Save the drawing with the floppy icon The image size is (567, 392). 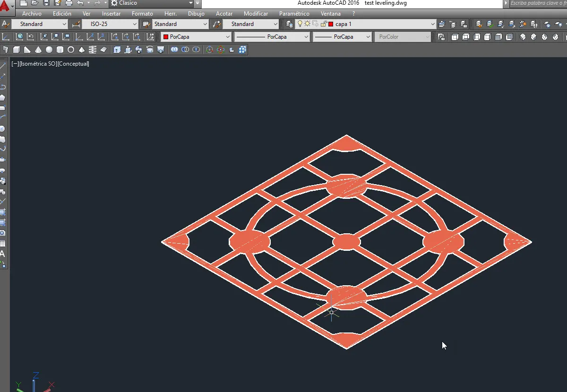pyautogui.click(x=46, y=3)
